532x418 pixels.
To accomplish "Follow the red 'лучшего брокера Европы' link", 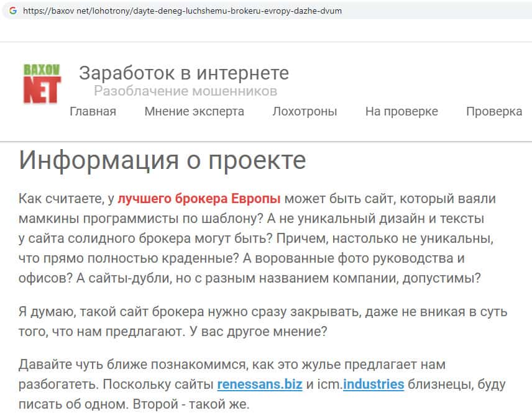I will pos(199,199).
